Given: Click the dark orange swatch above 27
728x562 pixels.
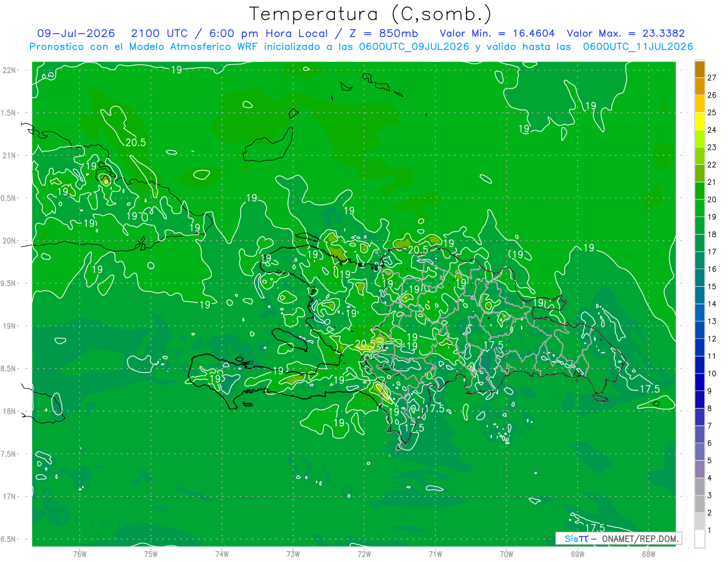Looking at the screenshot, I should (x=699, y=69).
